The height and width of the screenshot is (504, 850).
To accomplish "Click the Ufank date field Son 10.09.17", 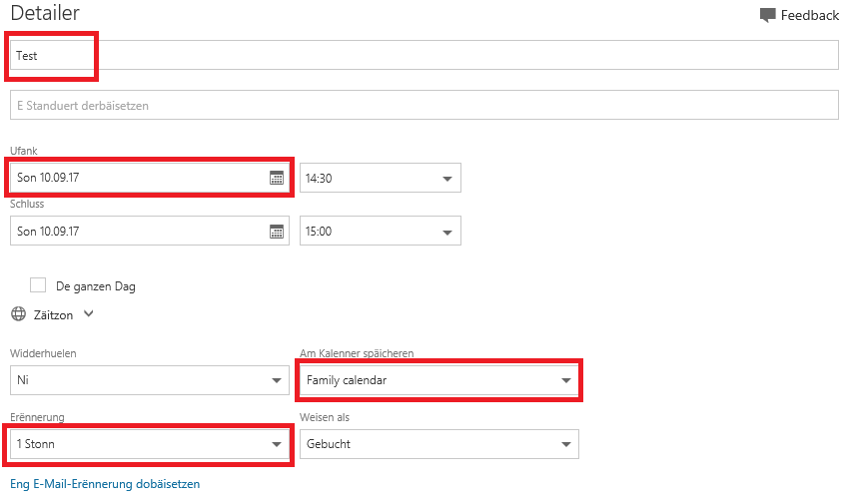I will point(150,178).
